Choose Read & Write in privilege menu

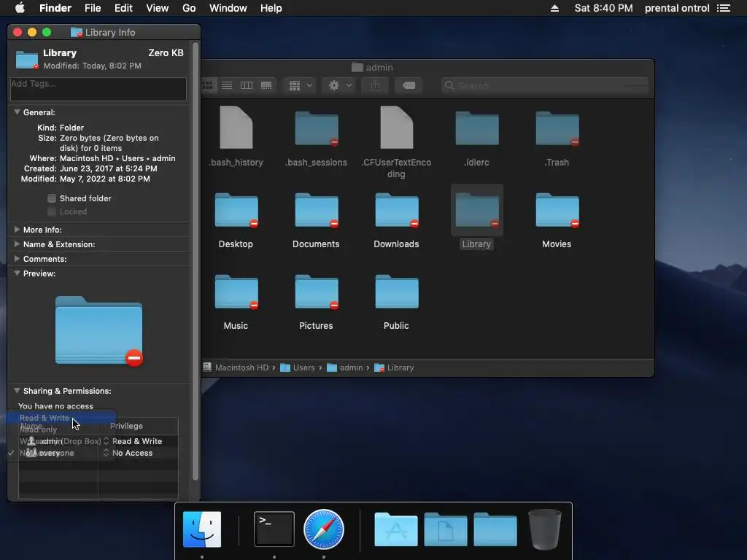[x=61, y=418]
